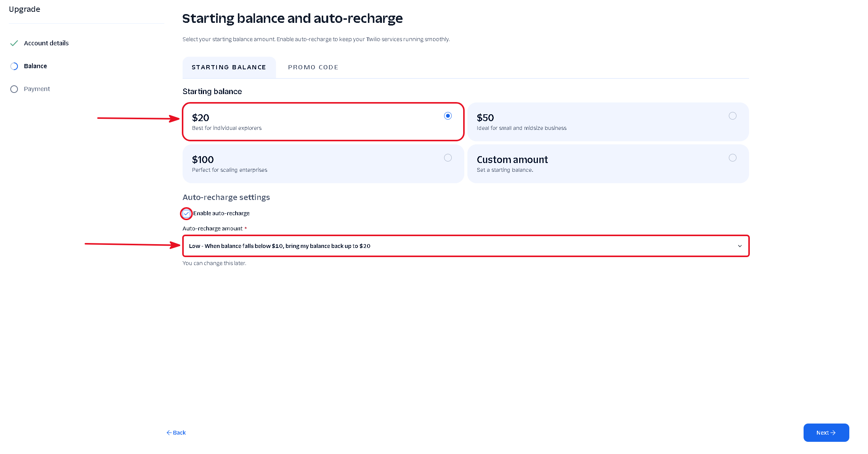Click the 'Auto-recharge settings' heading
This screenshot has width=868, height=454.
pos(226,197)
